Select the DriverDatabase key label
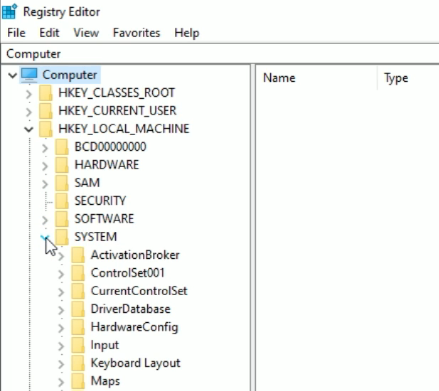 coord(130,309)
